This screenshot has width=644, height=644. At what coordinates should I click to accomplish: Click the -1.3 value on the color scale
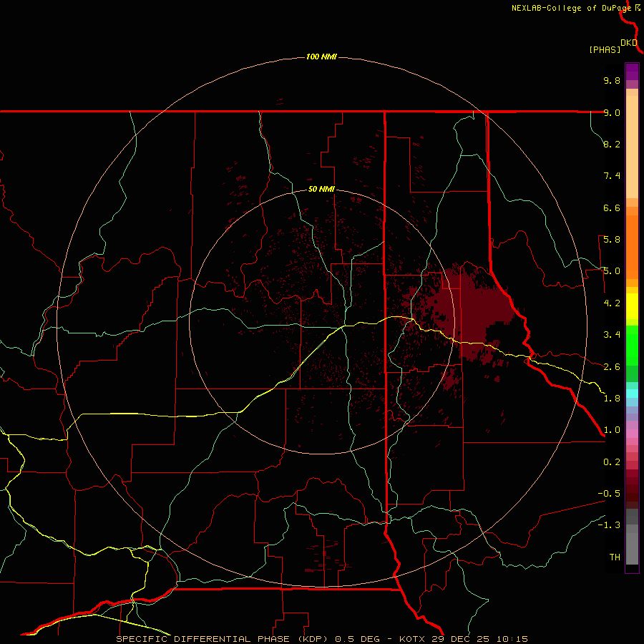tap(609, 525)
